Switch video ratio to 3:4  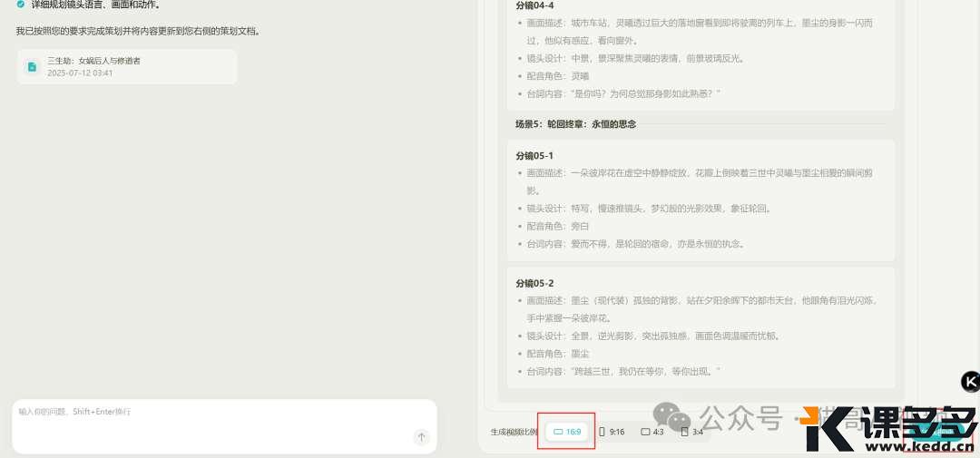[x=691, y=432]
